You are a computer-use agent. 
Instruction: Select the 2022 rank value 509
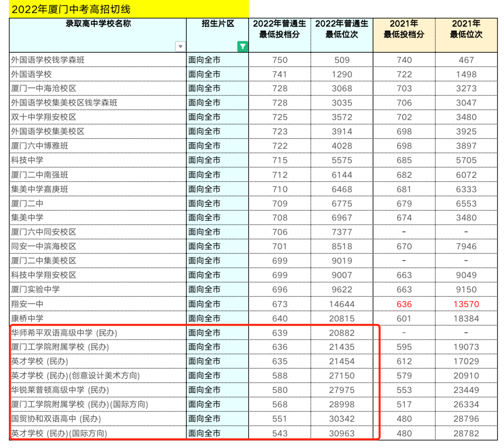342,60
